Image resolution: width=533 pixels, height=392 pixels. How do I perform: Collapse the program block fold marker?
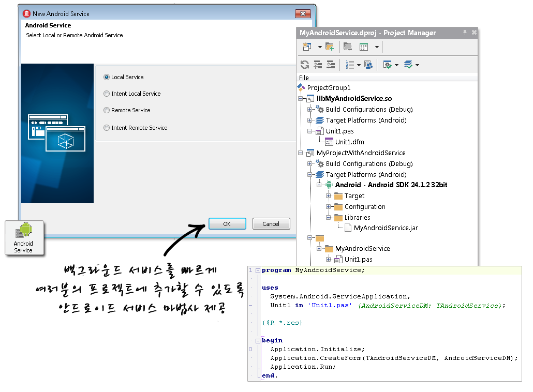[x=258, y=270]
